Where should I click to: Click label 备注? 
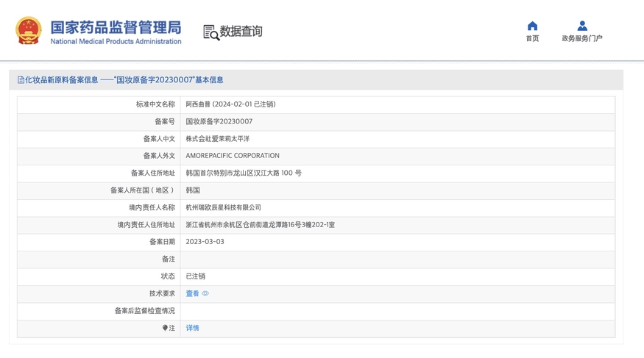click(169, 259)
